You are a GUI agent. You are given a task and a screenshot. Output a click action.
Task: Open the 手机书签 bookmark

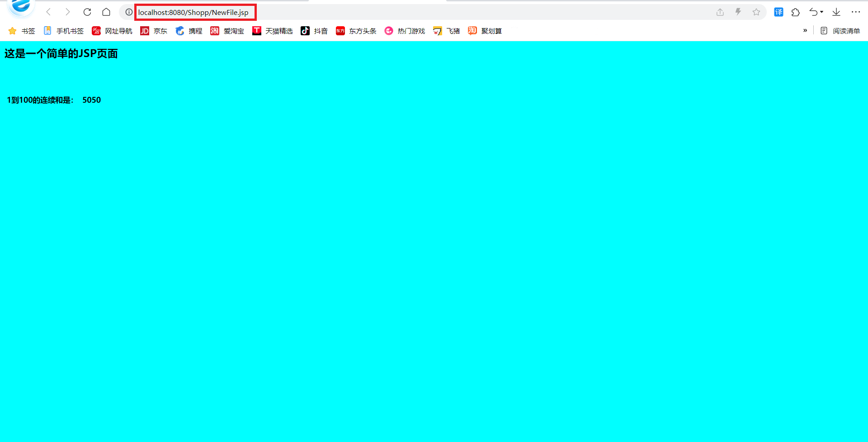tap(64, 31)
